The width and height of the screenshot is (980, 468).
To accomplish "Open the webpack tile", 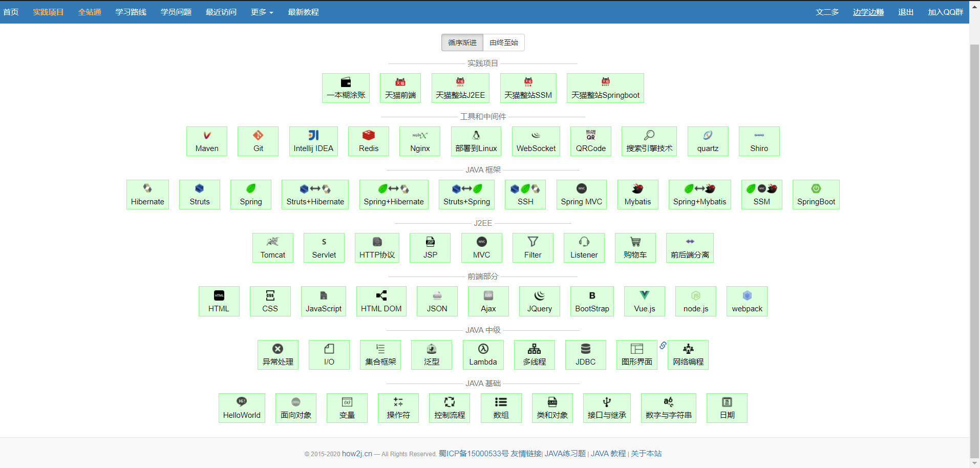I will (747, 301).
